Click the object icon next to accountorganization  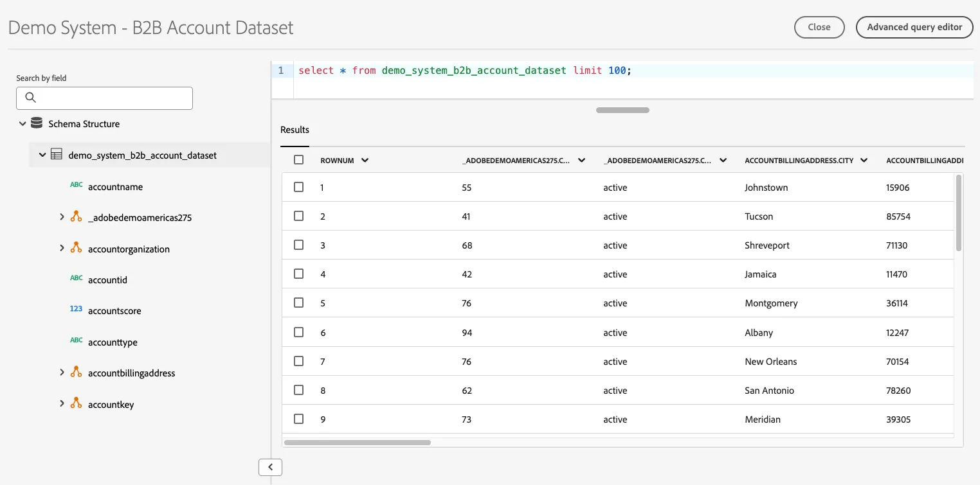(x=76, y=248)
